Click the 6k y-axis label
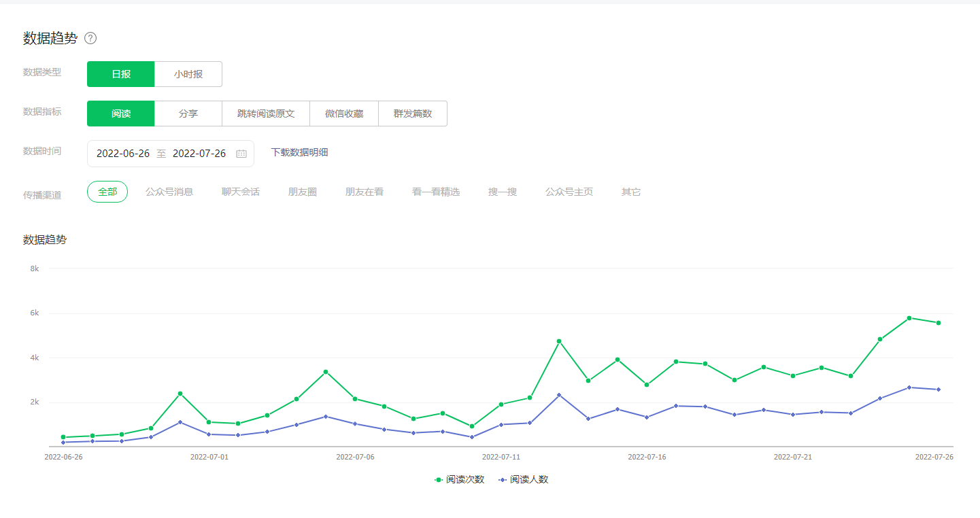The height and width of the screenshot is (518, 980). point(35,313)
